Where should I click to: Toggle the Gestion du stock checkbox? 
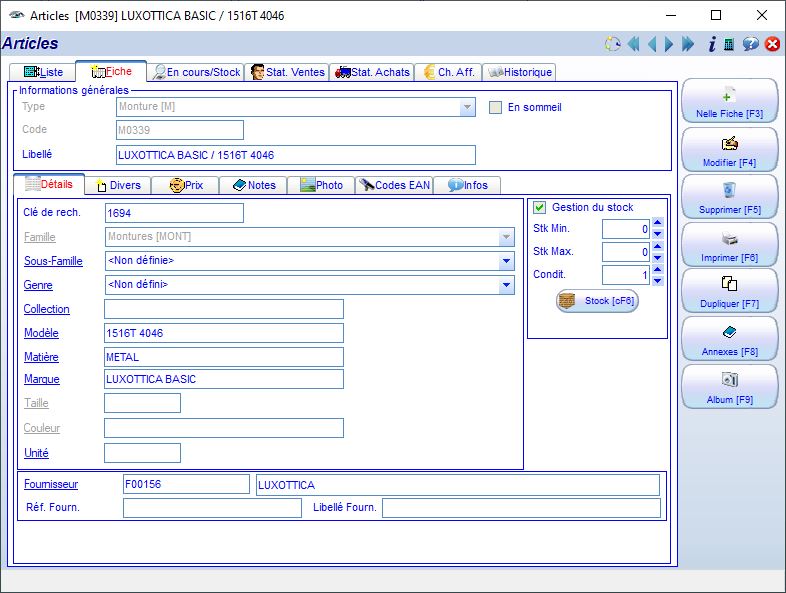tap(539, 208)
